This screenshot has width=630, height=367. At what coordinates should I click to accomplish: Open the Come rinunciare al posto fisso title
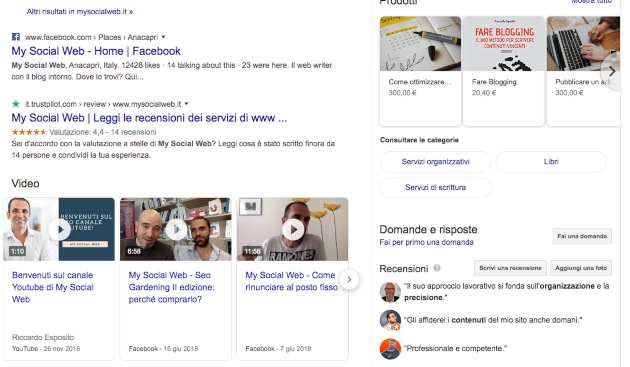[291, 281]
